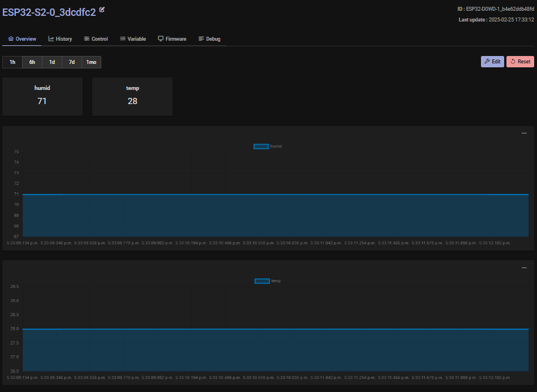Select the 1h time range
Screen dimensions: 537x392
(x=12, y=62)
